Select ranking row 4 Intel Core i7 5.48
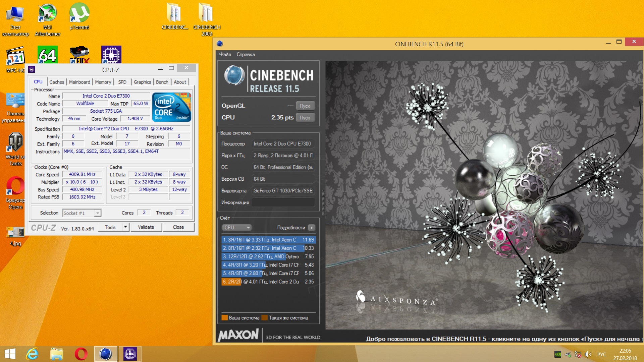The image size is (644, 362). pyautogui.click(x=268, y=265)
